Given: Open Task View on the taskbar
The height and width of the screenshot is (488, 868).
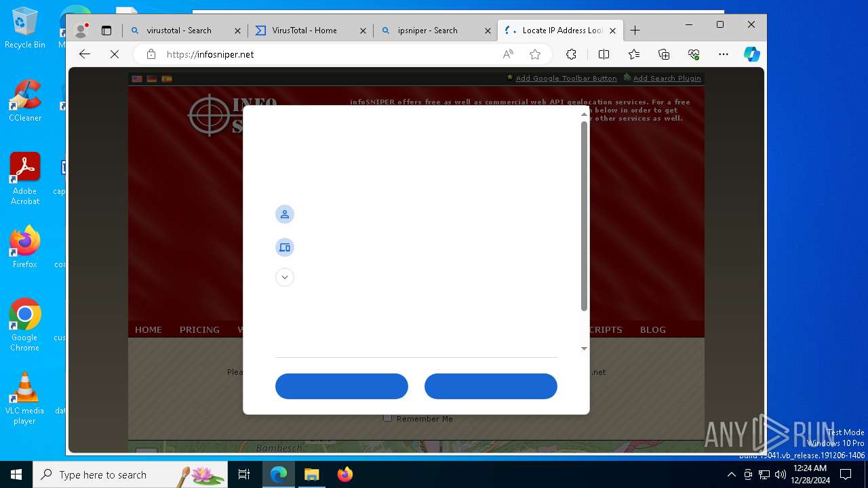Looking at the screenshot, I should coord(244,474).
